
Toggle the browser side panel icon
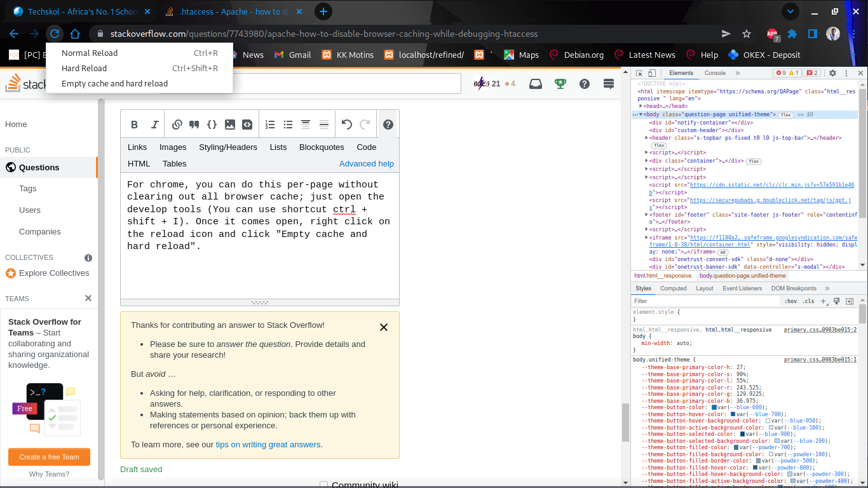coord(813,34)
